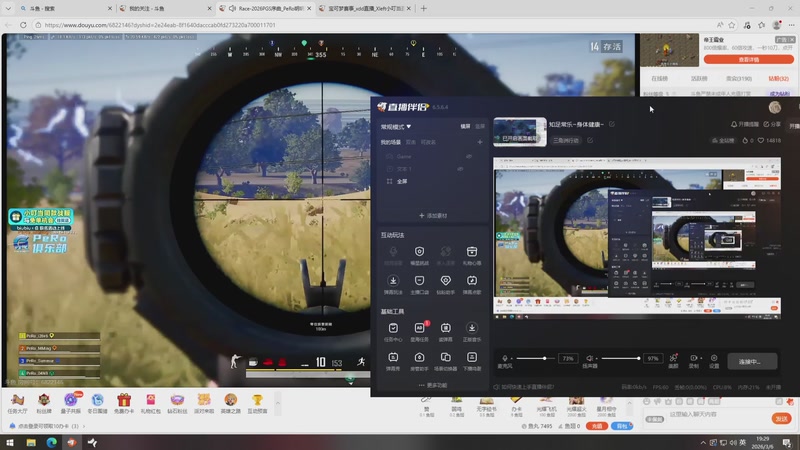Open the 礼物心愿 box icon

472,252
